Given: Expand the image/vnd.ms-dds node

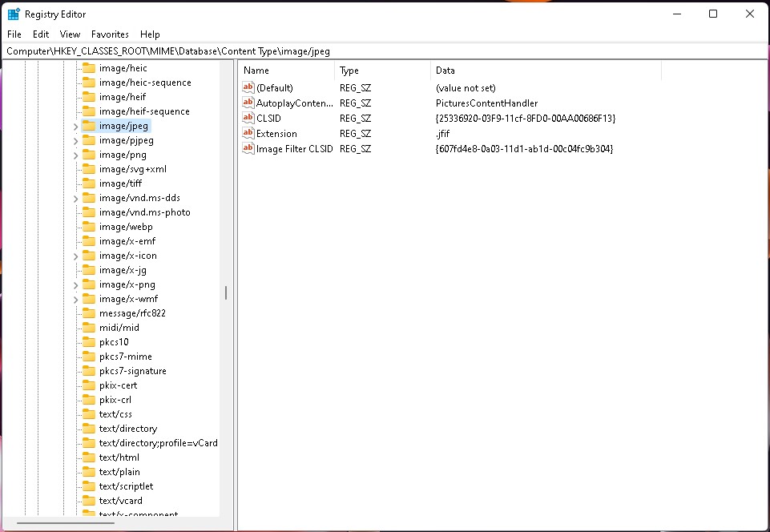Looking at the screenshot, I should coord(75,199).
